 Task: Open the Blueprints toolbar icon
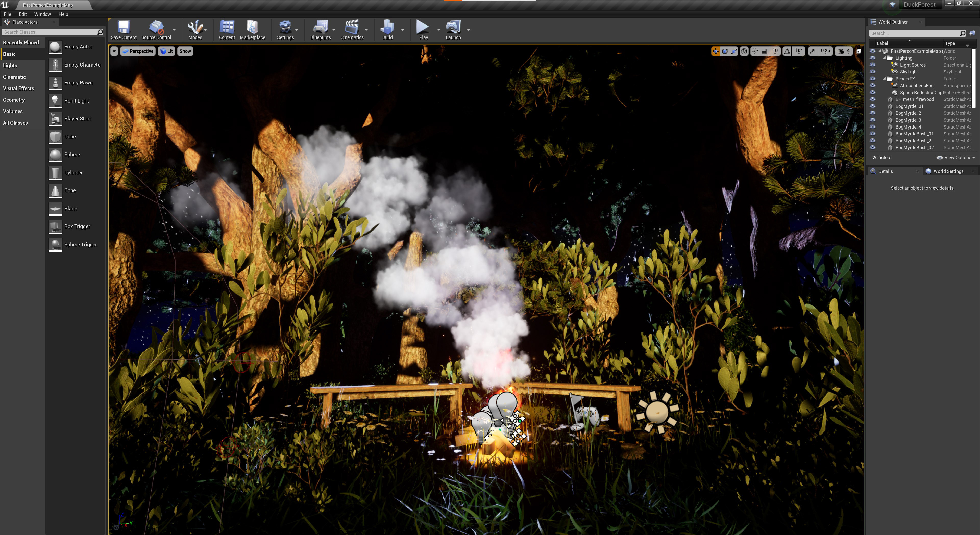tap(320, 30)
